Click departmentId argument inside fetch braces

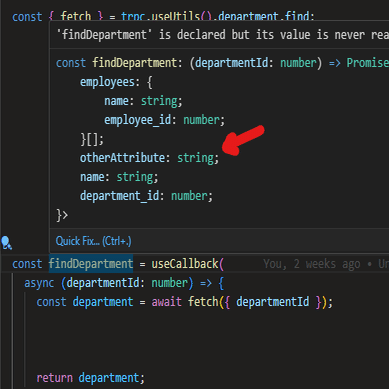tap(273, 302)
